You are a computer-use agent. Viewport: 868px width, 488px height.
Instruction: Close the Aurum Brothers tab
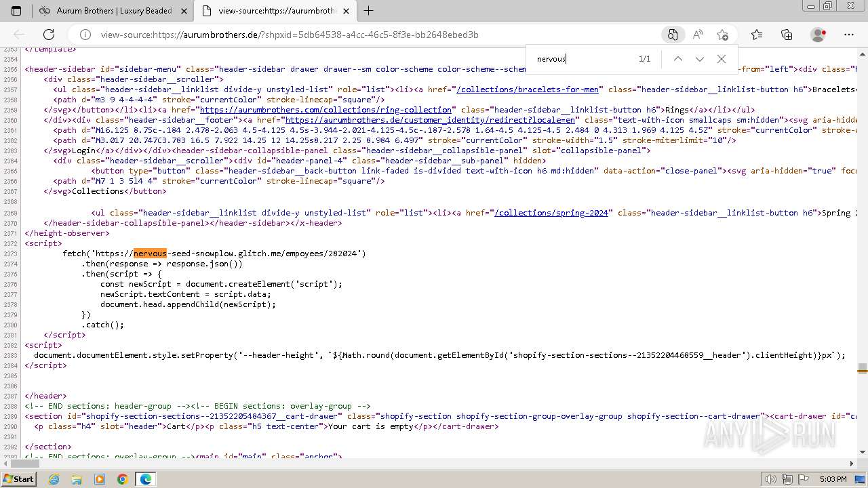(x=185, y=11)
